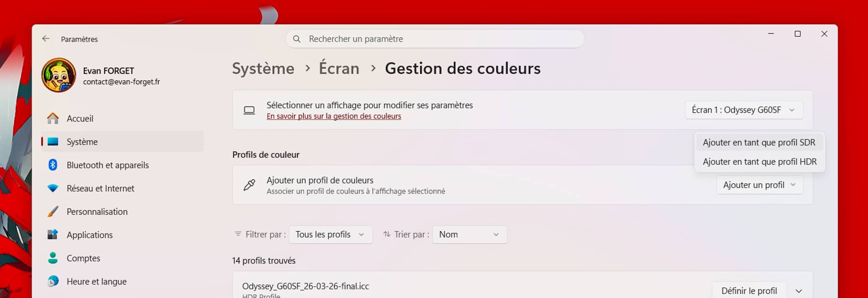Click the Heure et langue globe icon
868x298 pixels.
tap(53, 281)
